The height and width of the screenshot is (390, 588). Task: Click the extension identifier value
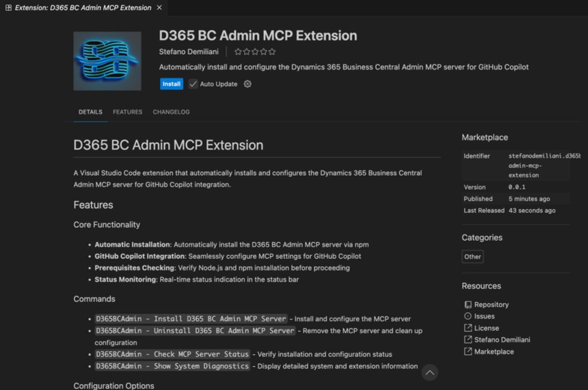point(544,165)
